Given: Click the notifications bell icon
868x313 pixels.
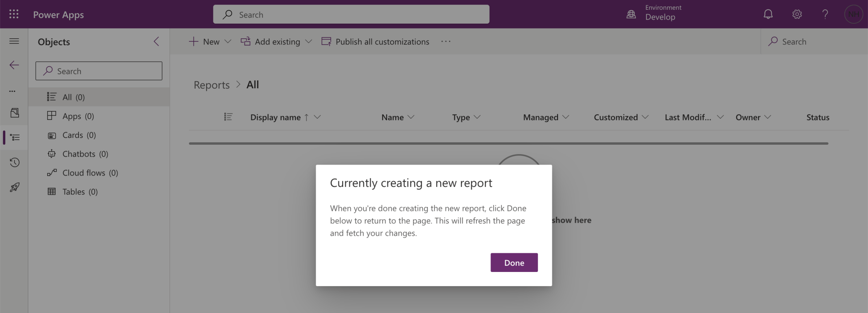Looking at the screenshot, I should click(768, 14).
